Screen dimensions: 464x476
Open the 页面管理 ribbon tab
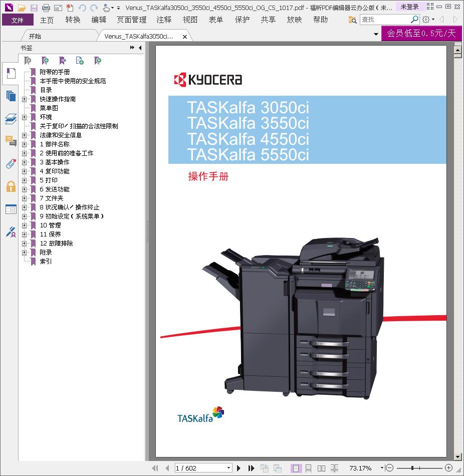tap(131, 20)
